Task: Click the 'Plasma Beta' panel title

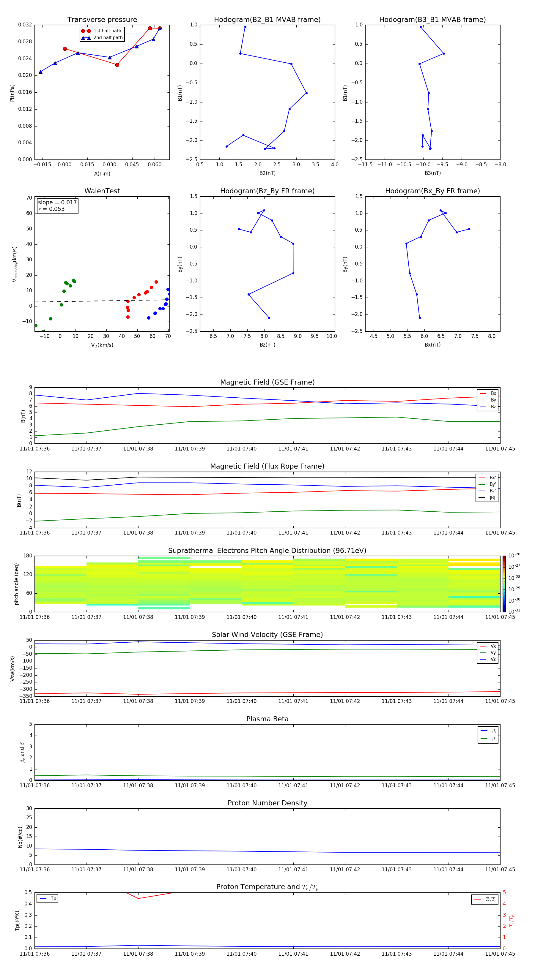Action: (x=267, y=719)
